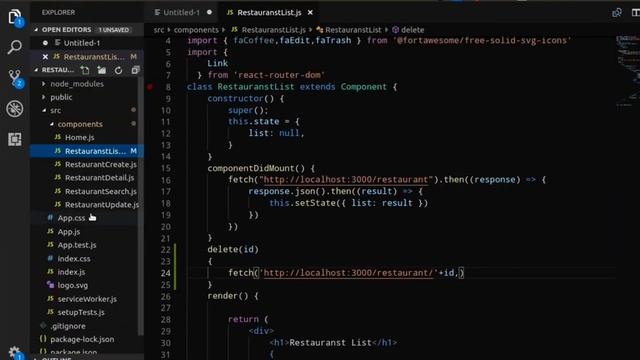Switch to the RestauranstList.js tab
The image size is (640, 360).
(x=269, y=13)
